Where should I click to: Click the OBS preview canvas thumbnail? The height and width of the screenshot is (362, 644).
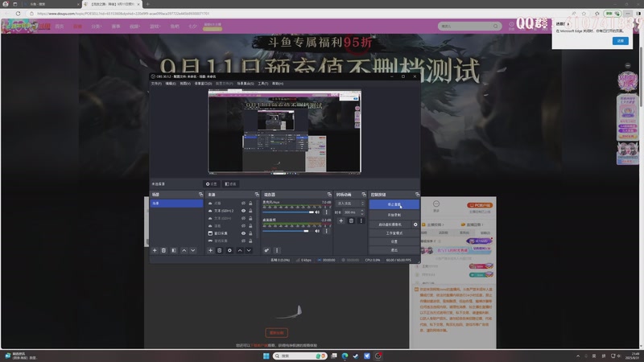pyautogui.click(x=285, y=131)
